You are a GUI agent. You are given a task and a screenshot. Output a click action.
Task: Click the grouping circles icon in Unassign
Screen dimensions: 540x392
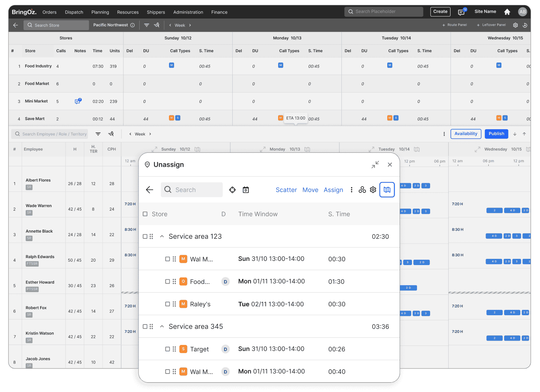click(x=362, y=190)
